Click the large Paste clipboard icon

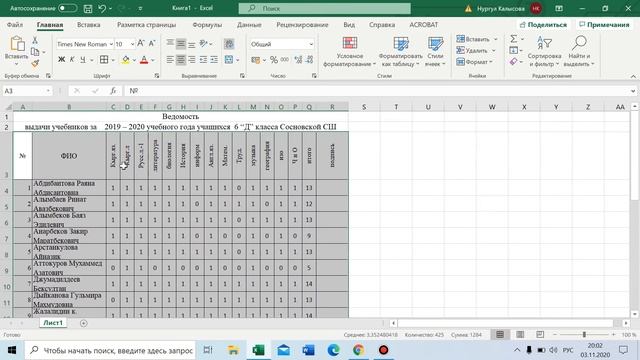tap(17, 44)
